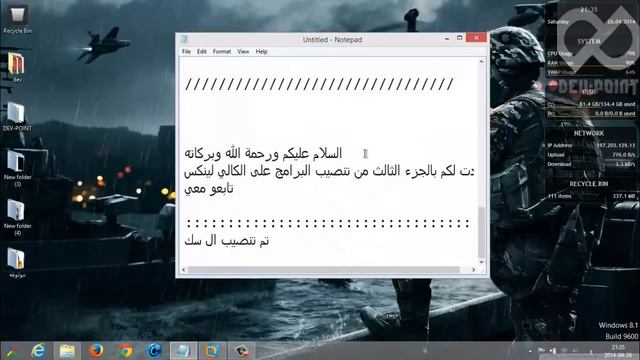The image size is (640, 360).
Task: Open File Explorer from taskbar
Action: 67,351
